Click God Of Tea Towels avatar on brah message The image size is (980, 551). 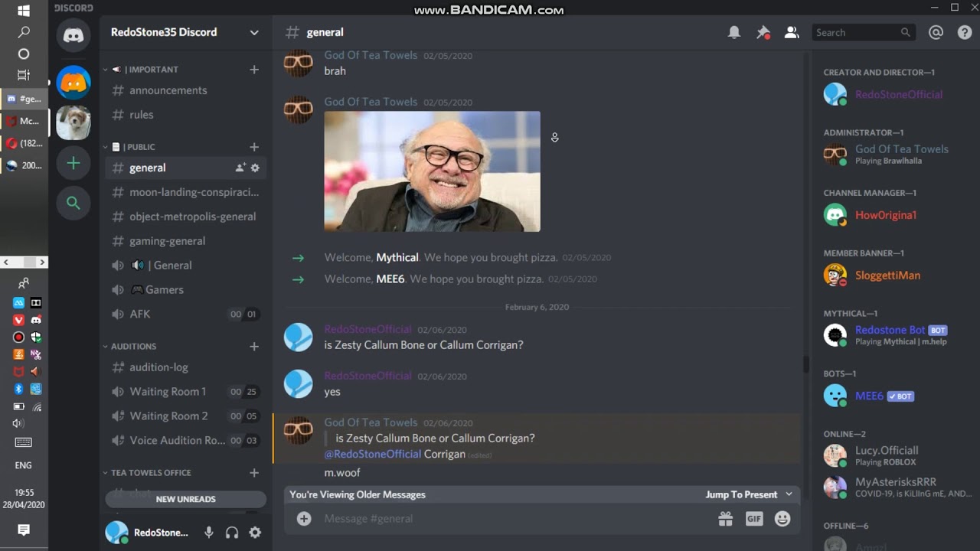pos(299,63)
